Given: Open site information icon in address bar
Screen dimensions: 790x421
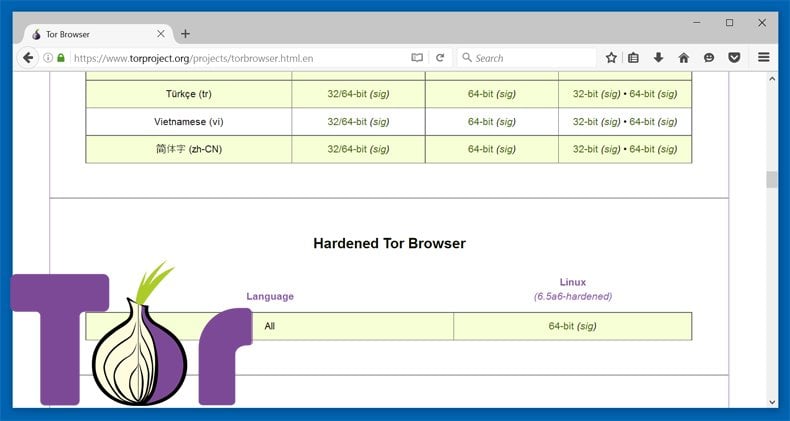Looking at the screenshot, I should 48,58.
